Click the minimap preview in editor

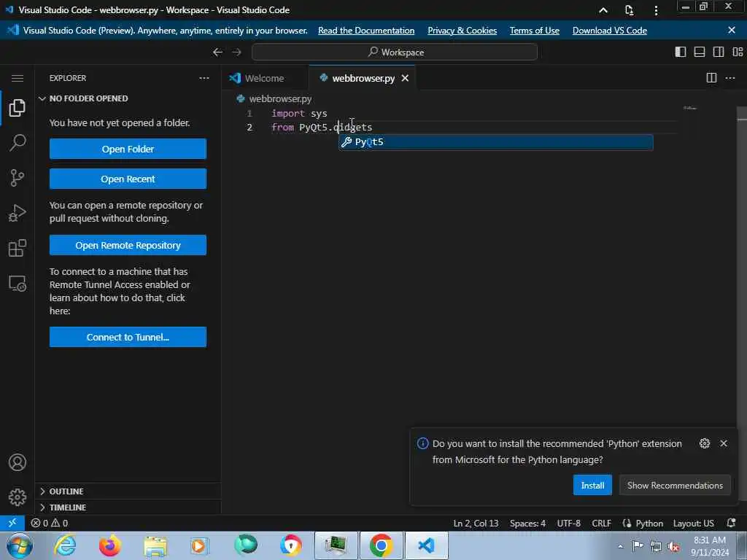tap(690, 109)
